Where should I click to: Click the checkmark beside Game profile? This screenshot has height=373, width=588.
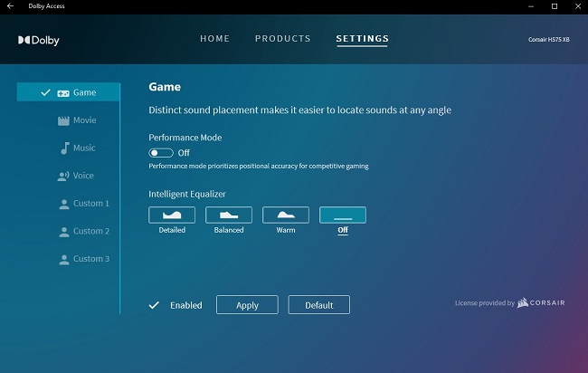coord(45,92)
